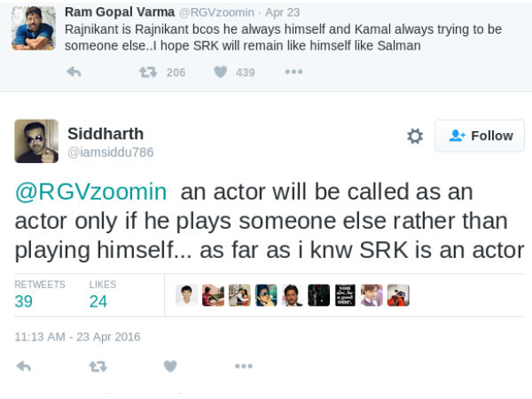Reply to Ram Gopal Varma's tweet

[x=74, y=73]
